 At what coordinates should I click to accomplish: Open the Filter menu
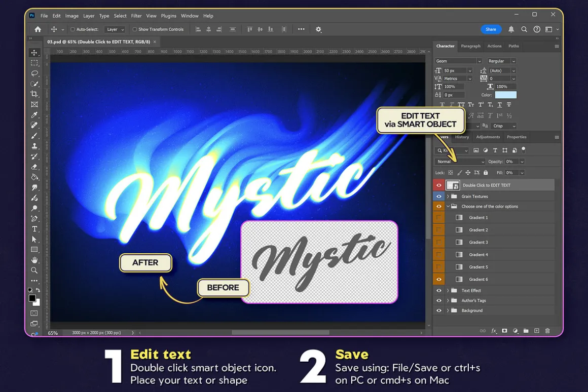click(136, 16)
